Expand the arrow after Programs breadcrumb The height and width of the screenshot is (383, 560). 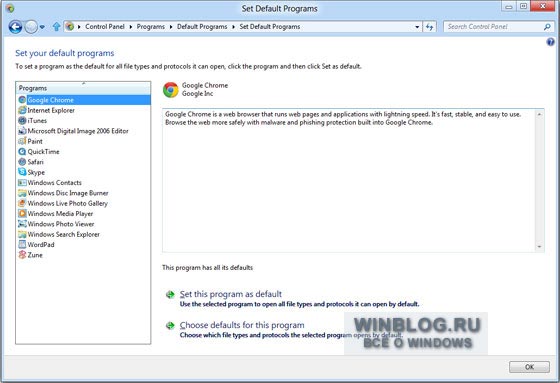click(171, 27)
